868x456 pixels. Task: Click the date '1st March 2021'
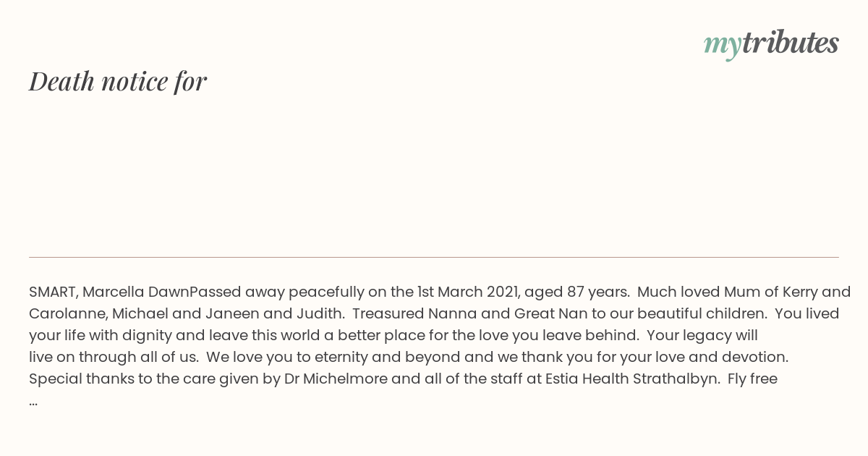tap(468, 292)
